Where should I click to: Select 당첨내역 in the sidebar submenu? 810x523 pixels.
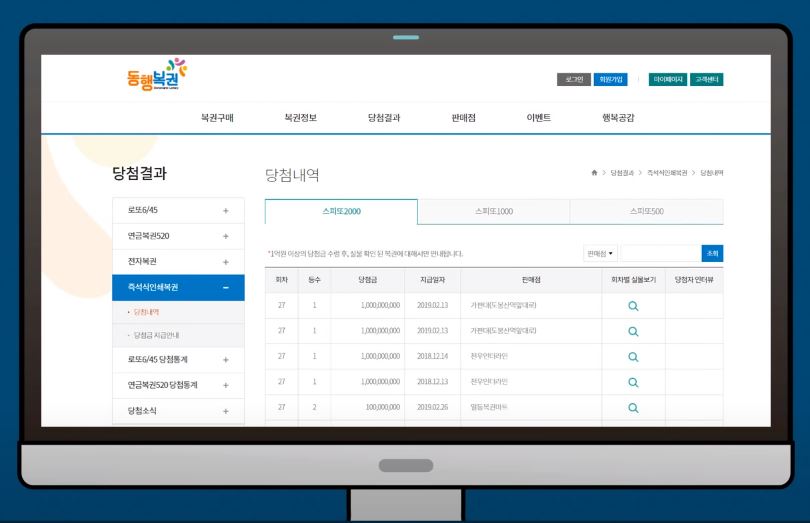[x=146, y=312]
